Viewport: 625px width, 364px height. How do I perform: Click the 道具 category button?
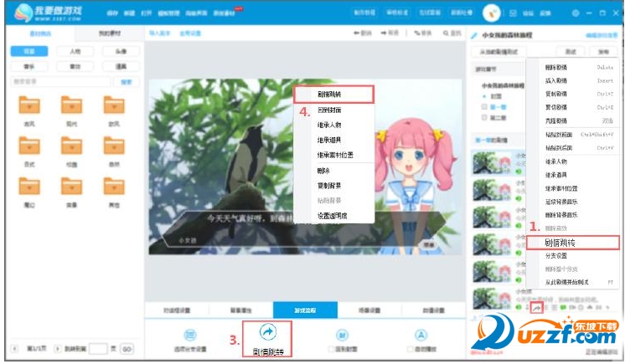coord(121,66)
